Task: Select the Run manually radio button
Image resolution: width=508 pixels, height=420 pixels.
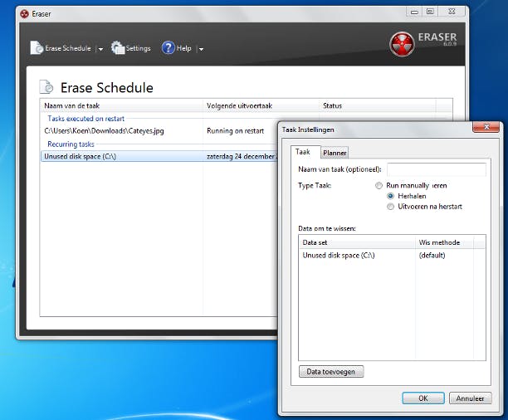Action: pos(379,186)
